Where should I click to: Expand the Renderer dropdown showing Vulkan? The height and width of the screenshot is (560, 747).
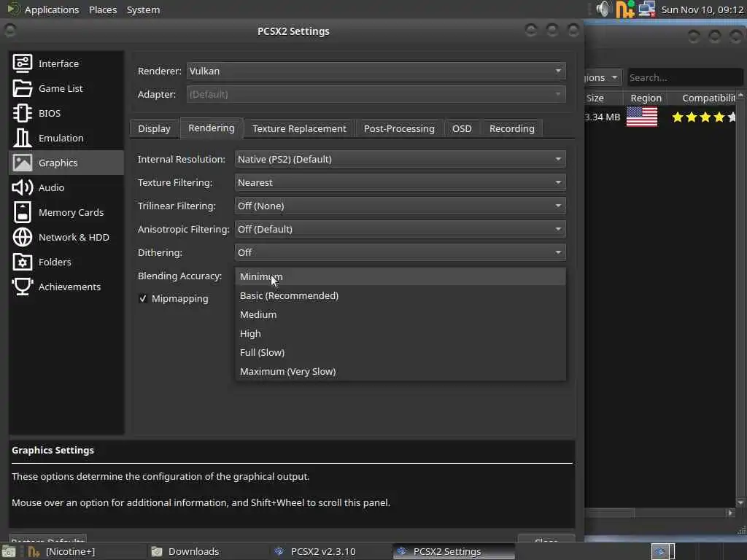tap(376, 71)
